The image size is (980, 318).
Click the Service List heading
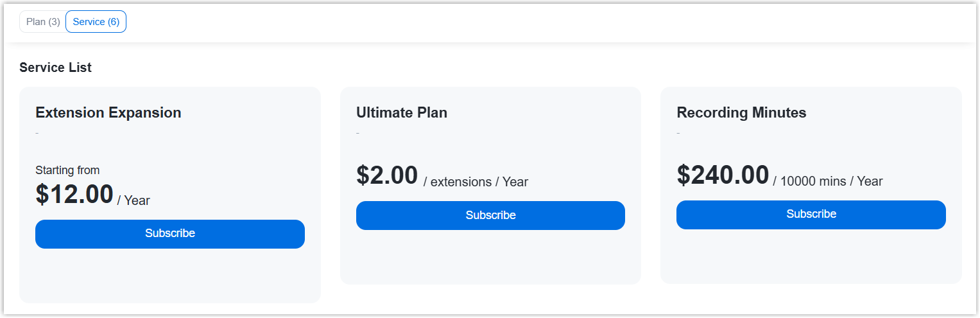56,67
